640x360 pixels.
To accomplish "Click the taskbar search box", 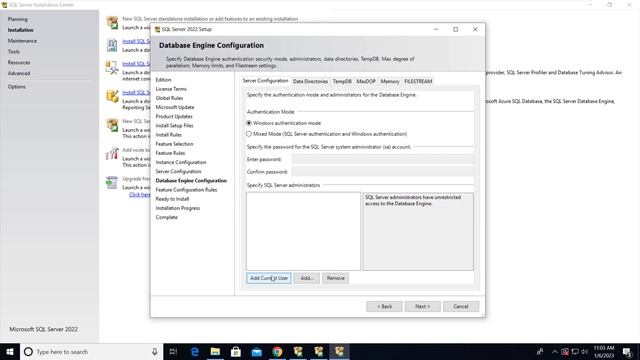I will coord(92,351).
